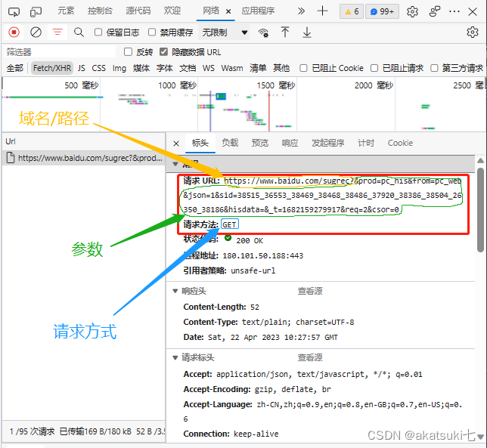Filter by 文档 document requests
The image size is (487, 448).
(x=188, y=68)
